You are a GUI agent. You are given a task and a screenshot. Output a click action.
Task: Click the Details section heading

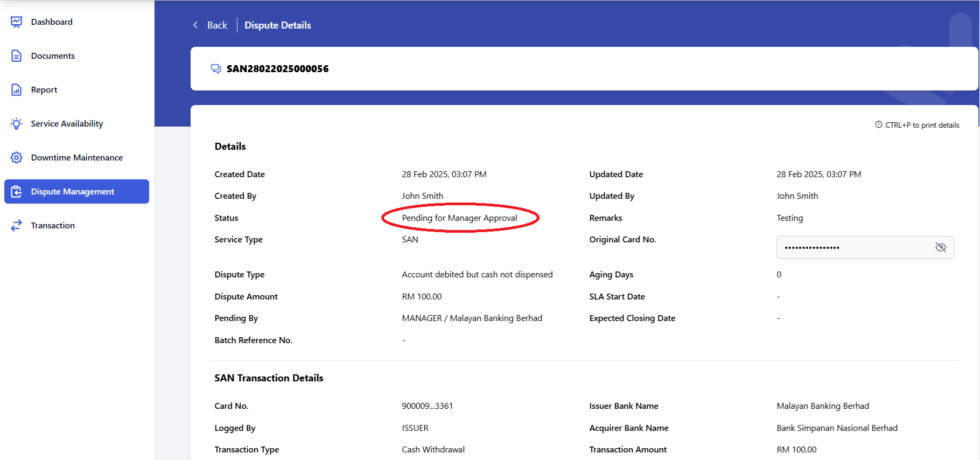click(x=230, y=147)
